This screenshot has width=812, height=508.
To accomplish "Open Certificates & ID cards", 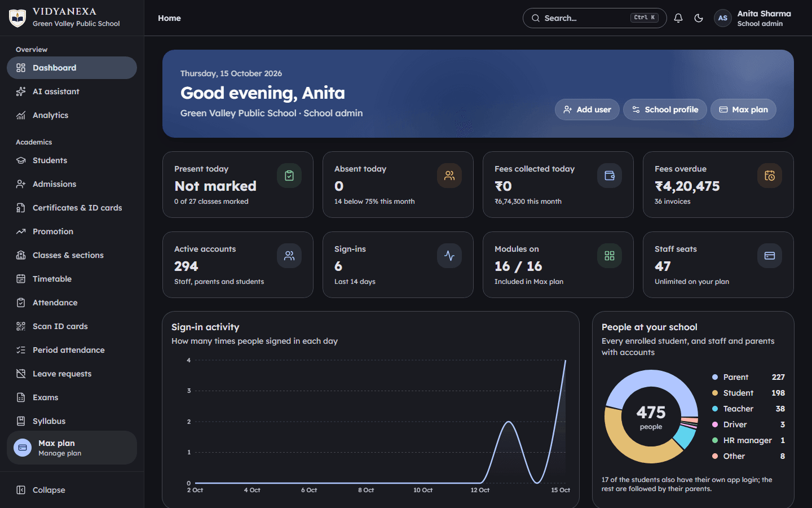I will (72, 208).
